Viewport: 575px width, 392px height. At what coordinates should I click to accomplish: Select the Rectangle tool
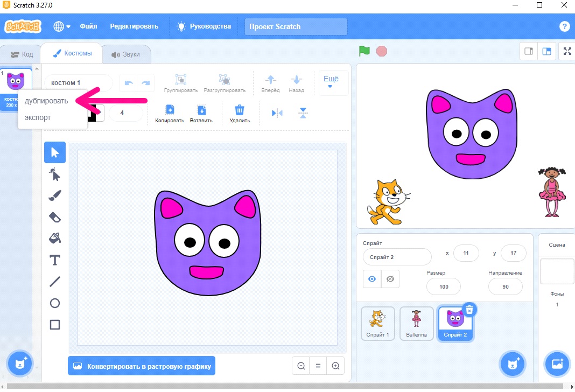click(x=54, y=325)
